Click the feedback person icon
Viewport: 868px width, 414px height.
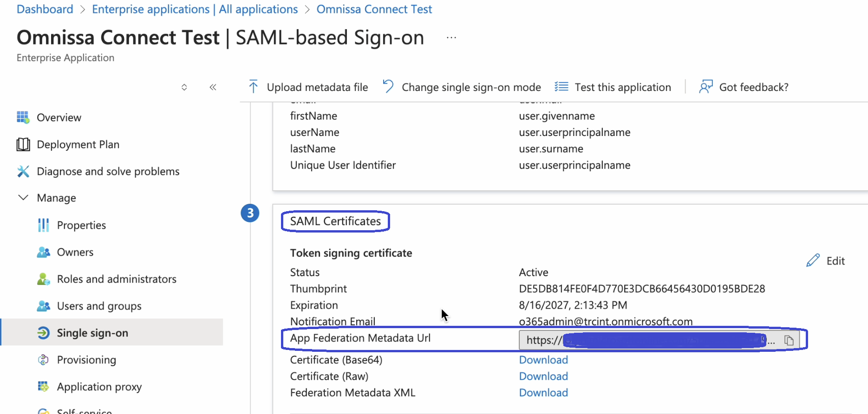tap(705, 86)
